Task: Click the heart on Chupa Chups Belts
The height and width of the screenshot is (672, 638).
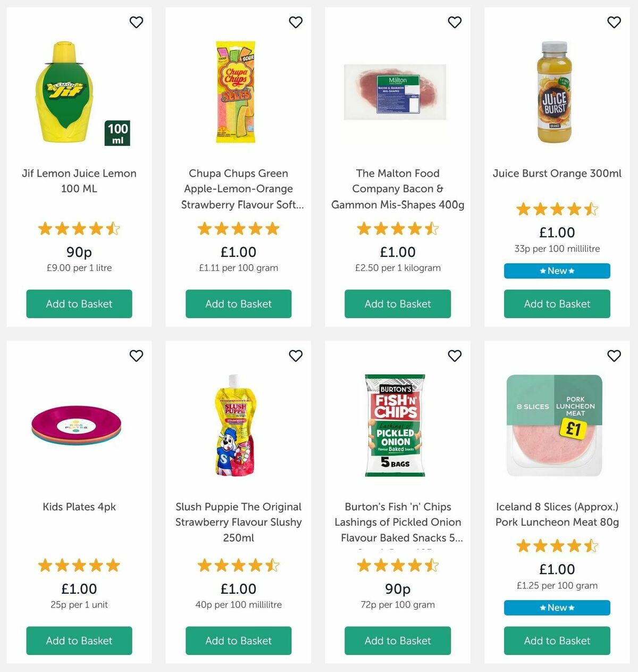Action: coord(296,22)
